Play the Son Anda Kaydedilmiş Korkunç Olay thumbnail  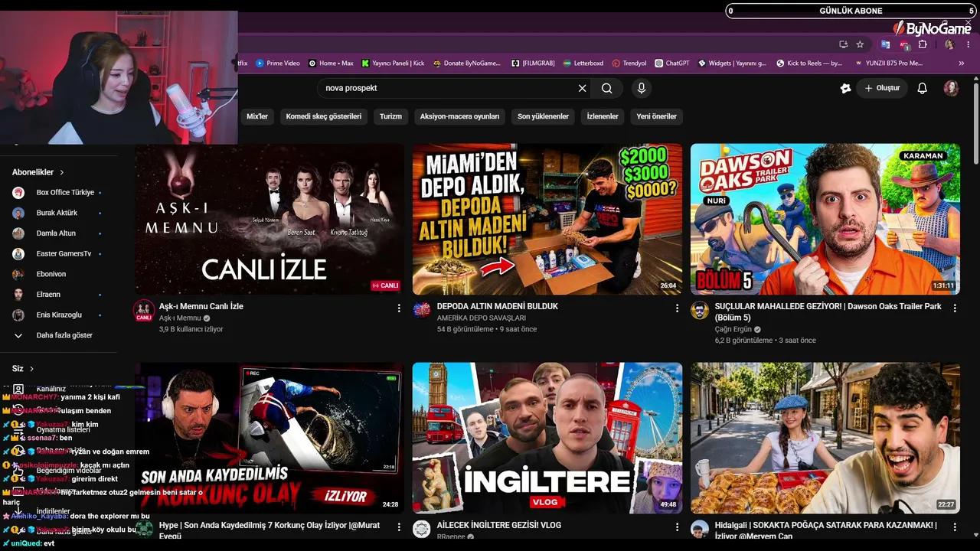point(269,438)
